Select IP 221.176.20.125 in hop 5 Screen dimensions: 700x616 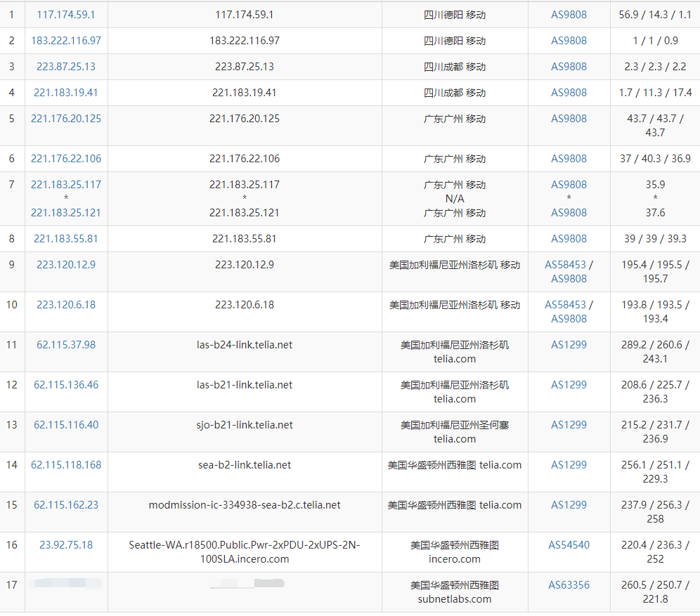65,119
